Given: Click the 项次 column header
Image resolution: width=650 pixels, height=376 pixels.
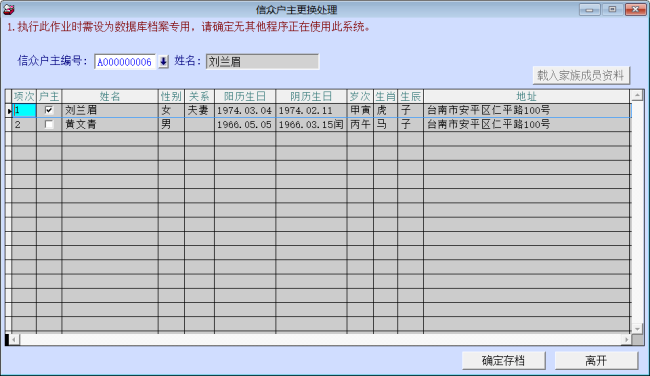Looking at the screenshot, I should 24,97.
